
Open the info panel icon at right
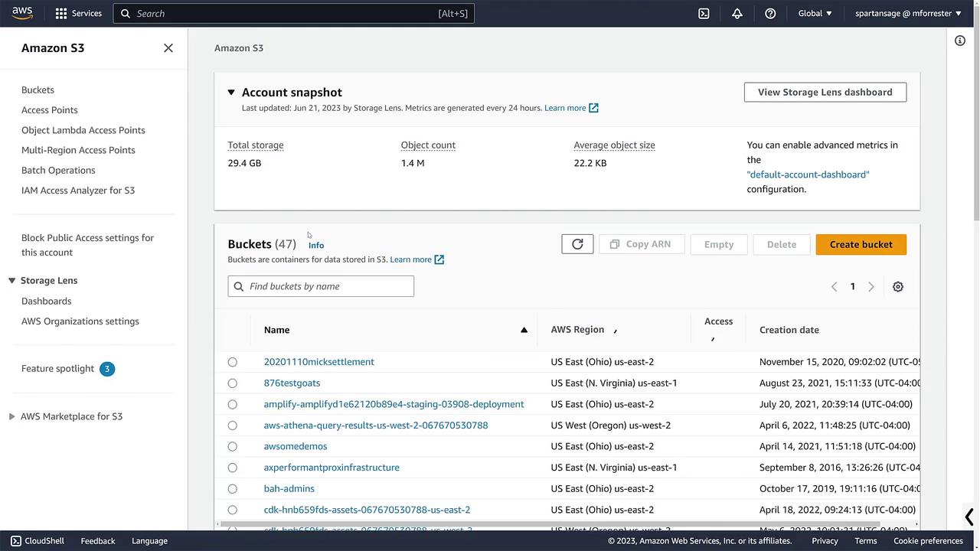click(960, 41)
